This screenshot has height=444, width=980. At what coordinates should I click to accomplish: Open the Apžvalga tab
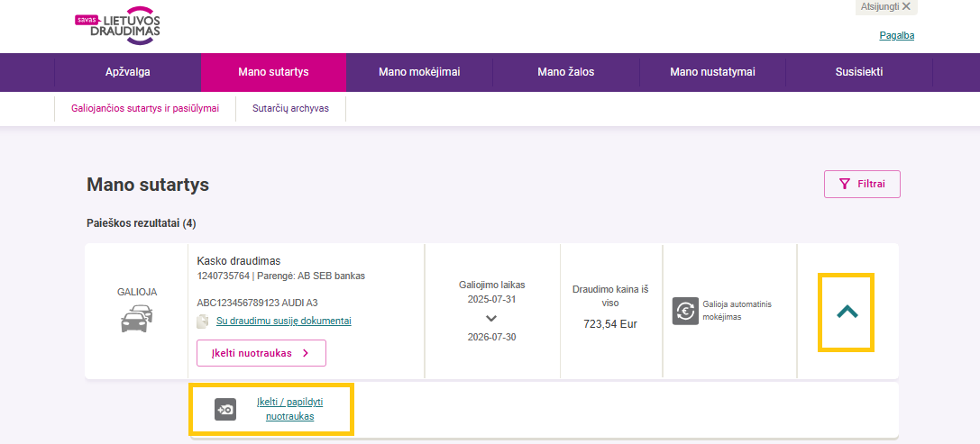point(127,72)
